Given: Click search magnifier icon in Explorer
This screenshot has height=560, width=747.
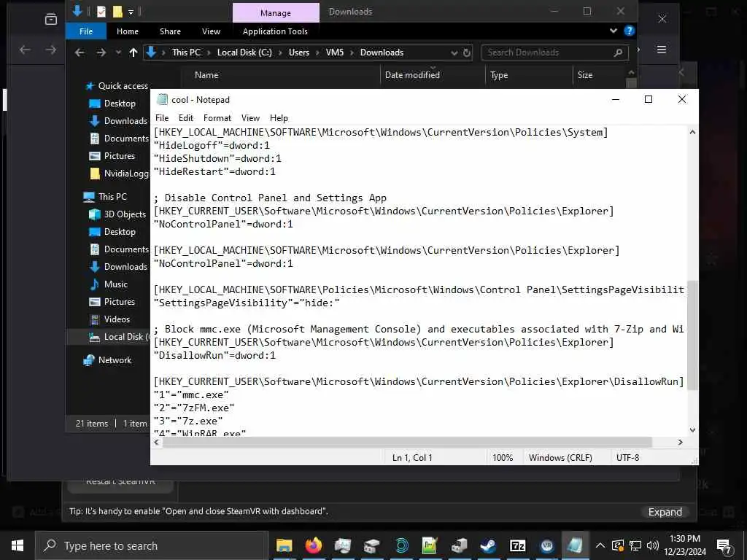Looking at the screenshot, I should click(618, 52).
